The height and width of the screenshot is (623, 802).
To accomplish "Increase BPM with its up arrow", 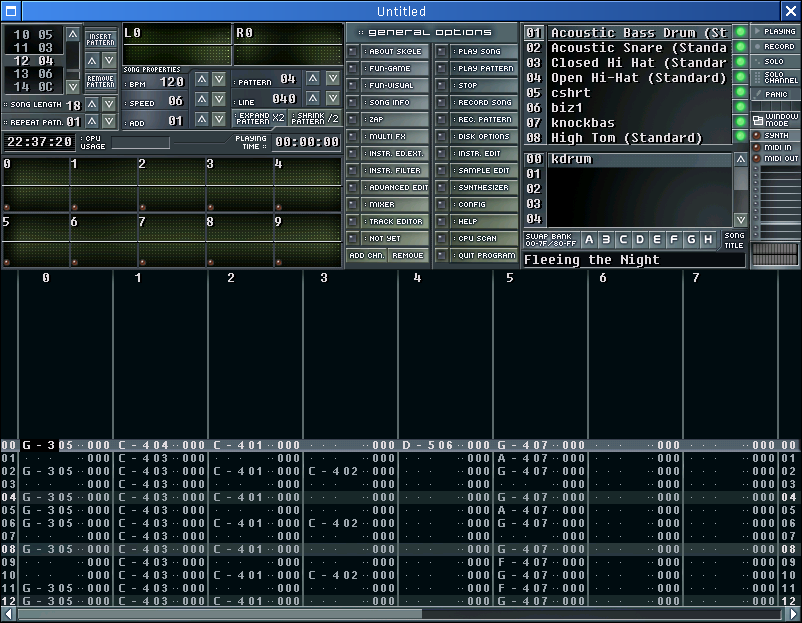I will [202, 79].
